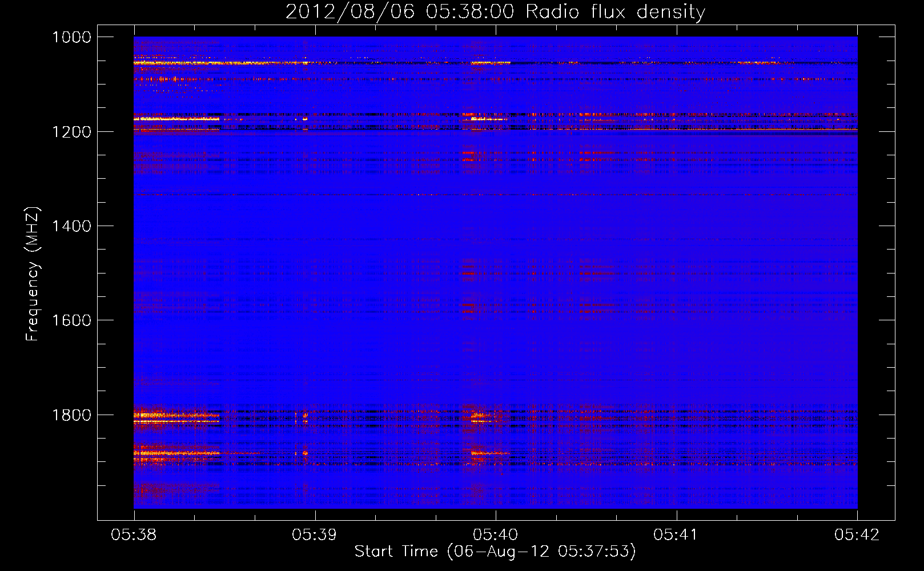Screen dimensions: 924x571
Task: Click the 'Start Time (06-Aug-12 05:37:53)' axis label
Action: (495, 552)
